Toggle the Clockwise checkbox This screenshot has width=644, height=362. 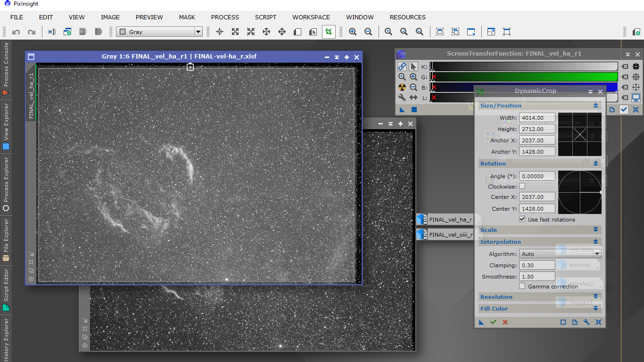coord(522,186)
